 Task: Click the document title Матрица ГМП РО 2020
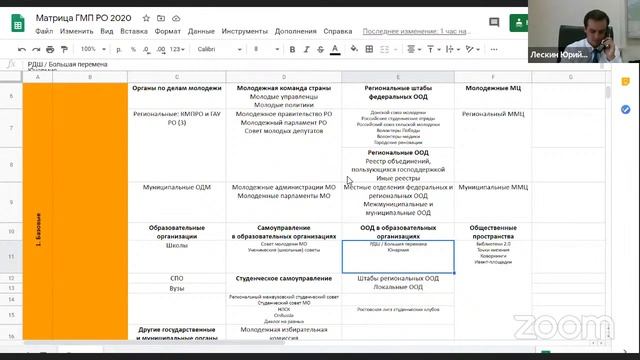click(x=83, y=18)
